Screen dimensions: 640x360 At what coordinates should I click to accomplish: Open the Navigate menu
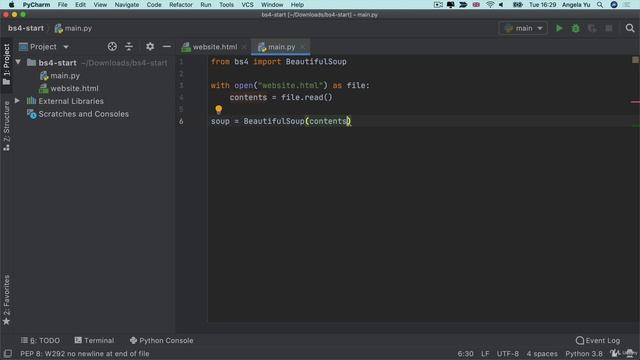tap(127, 4)
